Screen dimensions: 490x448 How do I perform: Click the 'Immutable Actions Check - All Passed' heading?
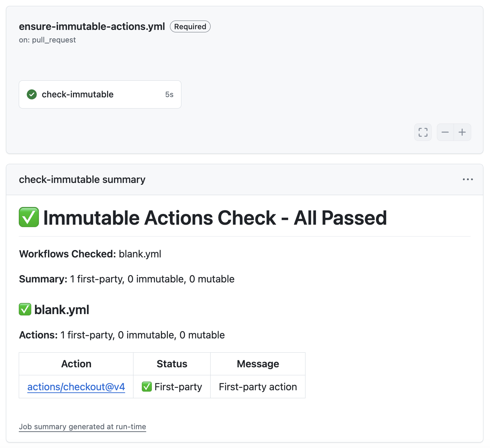coord(215,218)
